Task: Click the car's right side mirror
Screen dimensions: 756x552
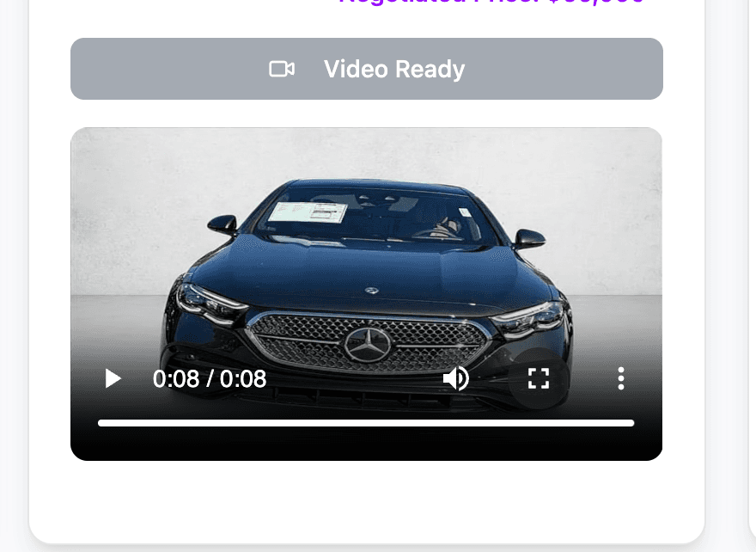Action: pyautogui.click(x=528, y=237)
